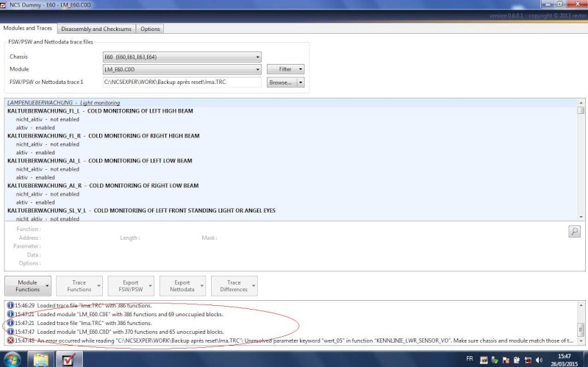The height and width of the screenshot is (367, 588).
Task: Select KALTUEBERWACHUNG_FL_L left high beam row
Action: click(x=100, y=111)
